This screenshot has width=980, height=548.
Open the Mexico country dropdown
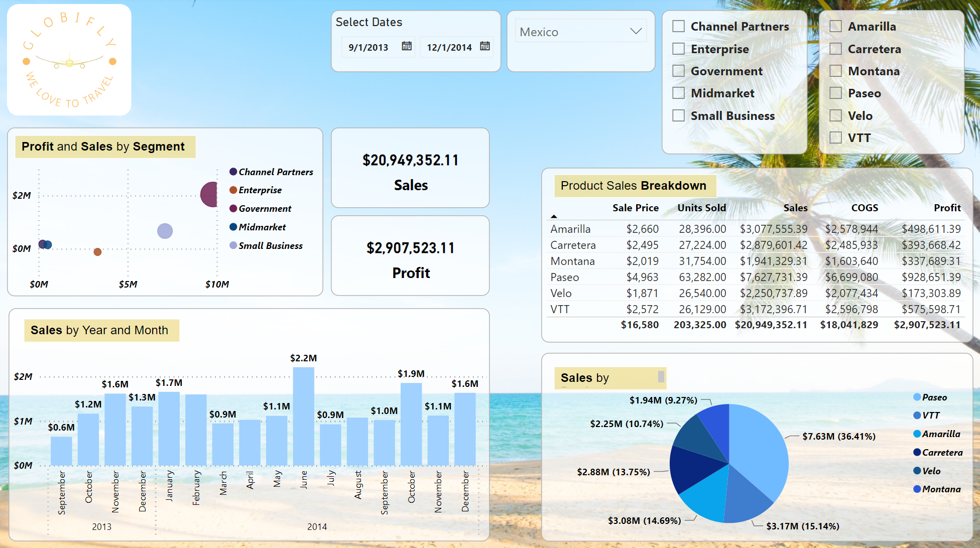tap(581, 32)
